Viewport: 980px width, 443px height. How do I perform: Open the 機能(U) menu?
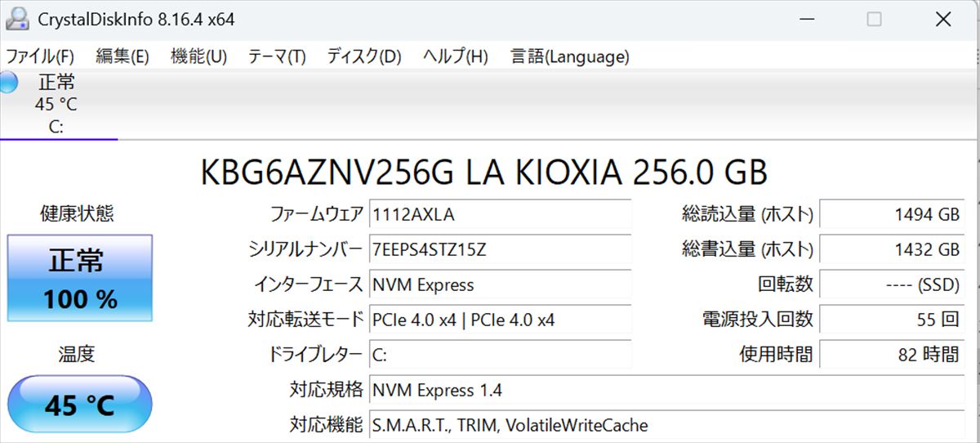point(198,56)
